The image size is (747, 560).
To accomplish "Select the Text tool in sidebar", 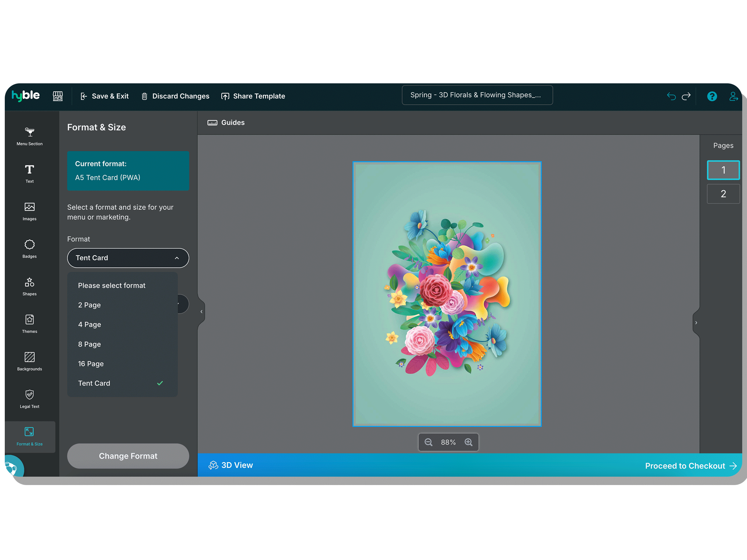I will 30,174.
